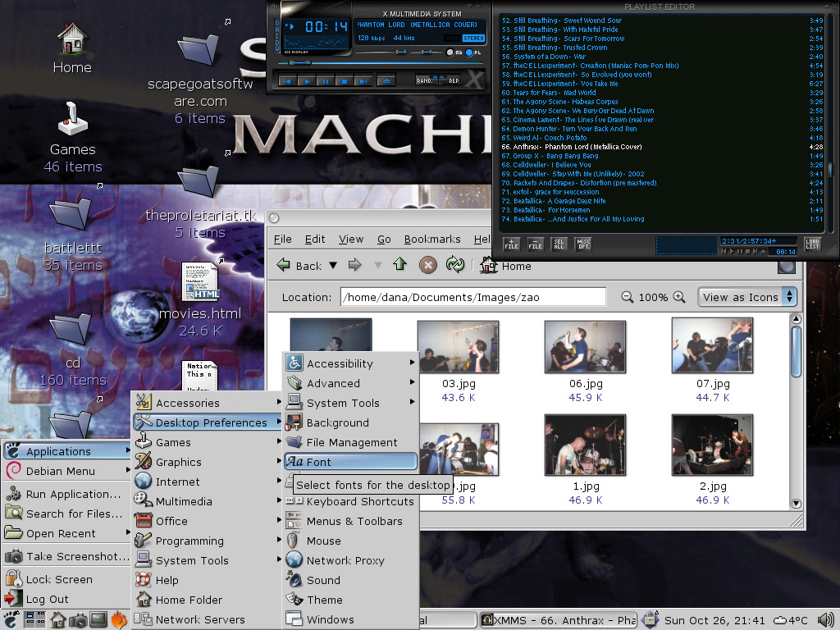This screenshot has height=630, width=840.
Task: Click the XMMS volume slider
Action: [382, 52]
